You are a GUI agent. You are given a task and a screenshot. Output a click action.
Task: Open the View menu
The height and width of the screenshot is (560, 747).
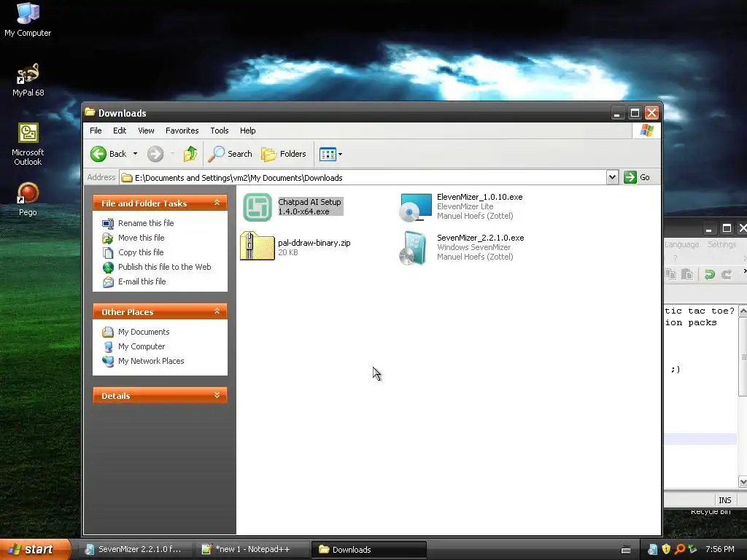[146, 131]
